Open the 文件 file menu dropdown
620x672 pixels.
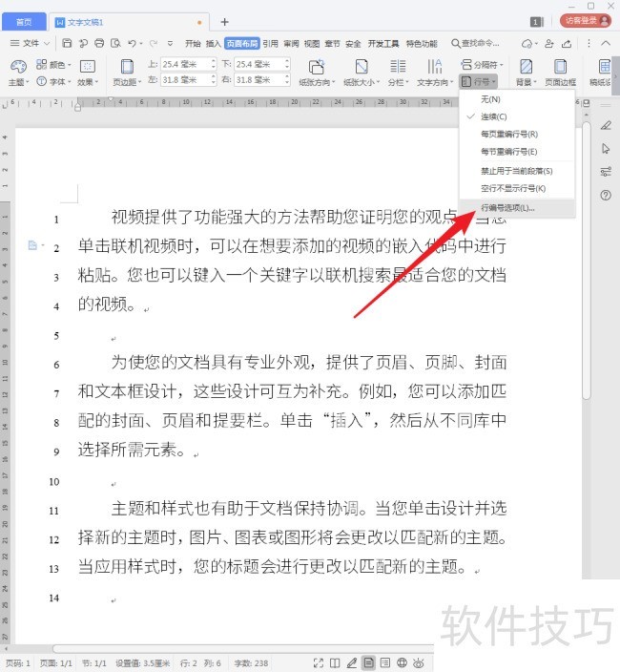(x=30, y=43)
